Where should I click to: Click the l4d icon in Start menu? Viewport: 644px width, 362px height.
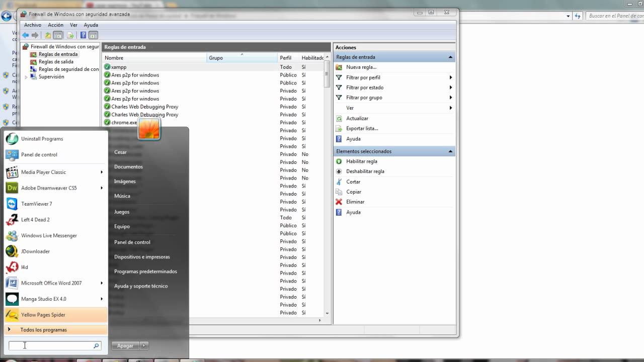[x=12, y=267]
